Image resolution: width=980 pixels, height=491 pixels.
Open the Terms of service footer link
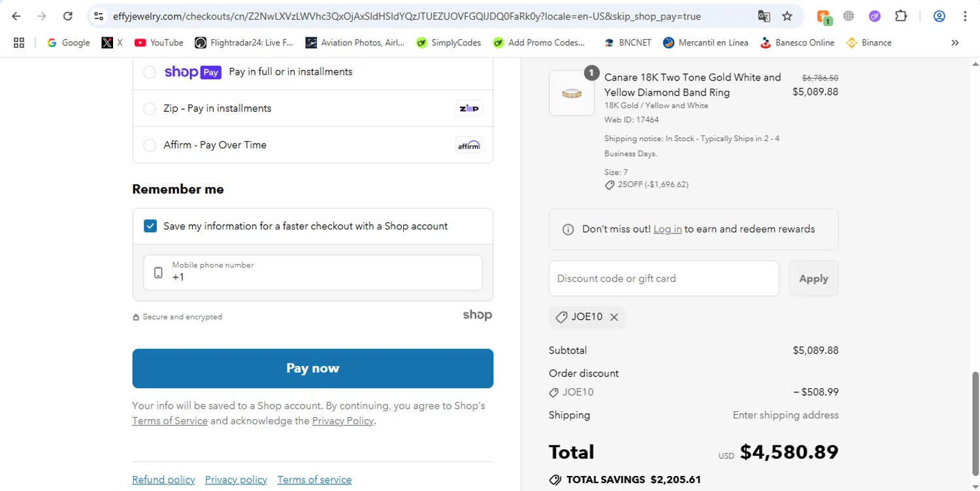(x=314, y=480)
